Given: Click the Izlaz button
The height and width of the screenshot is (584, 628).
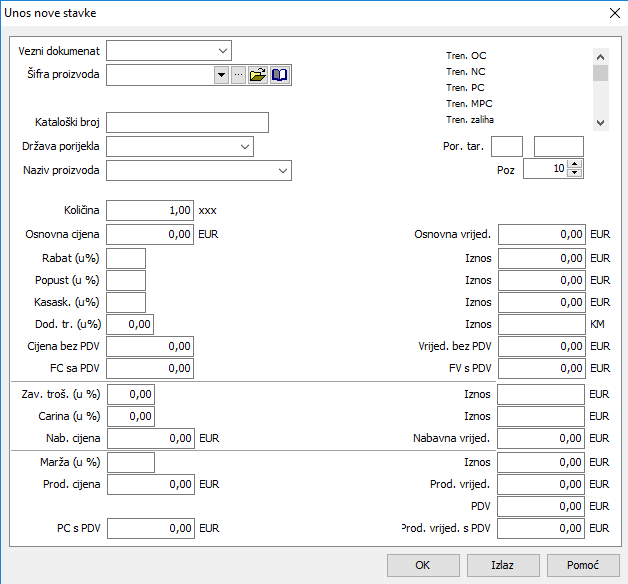Looking at the screenshot, I should [503, 565].
